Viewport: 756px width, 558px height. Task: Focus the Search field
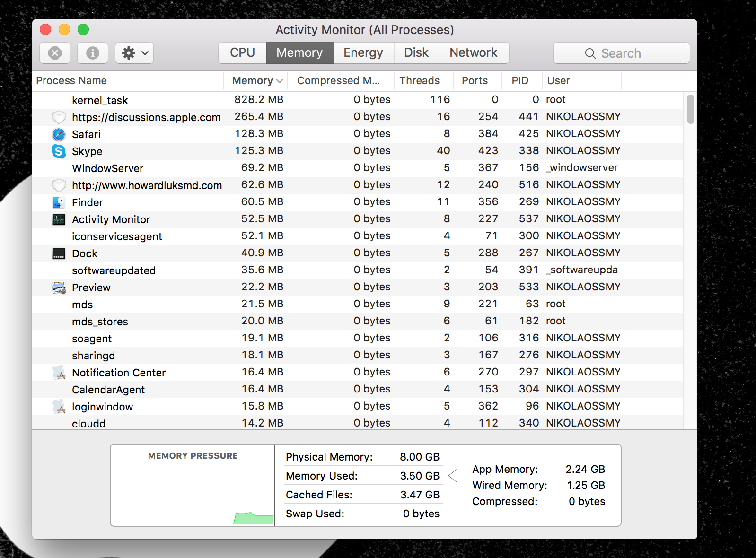[x=622, y=53]
